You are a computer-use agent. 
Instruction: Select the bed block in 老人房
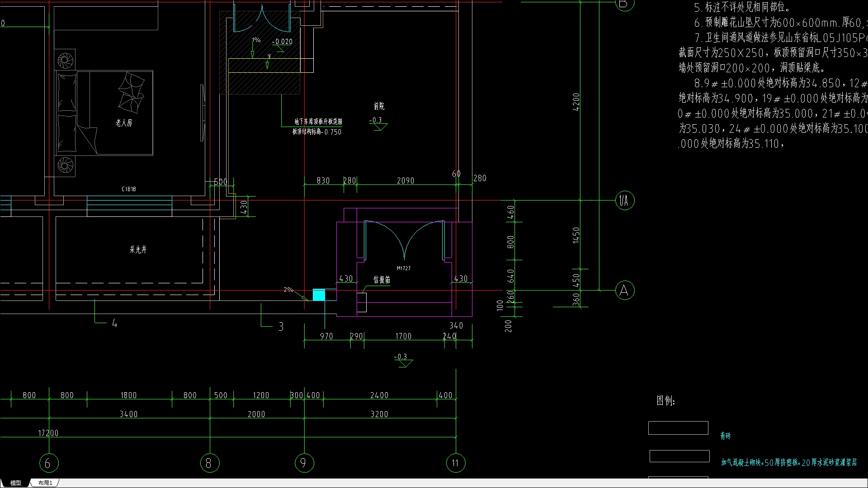[104, 113]
